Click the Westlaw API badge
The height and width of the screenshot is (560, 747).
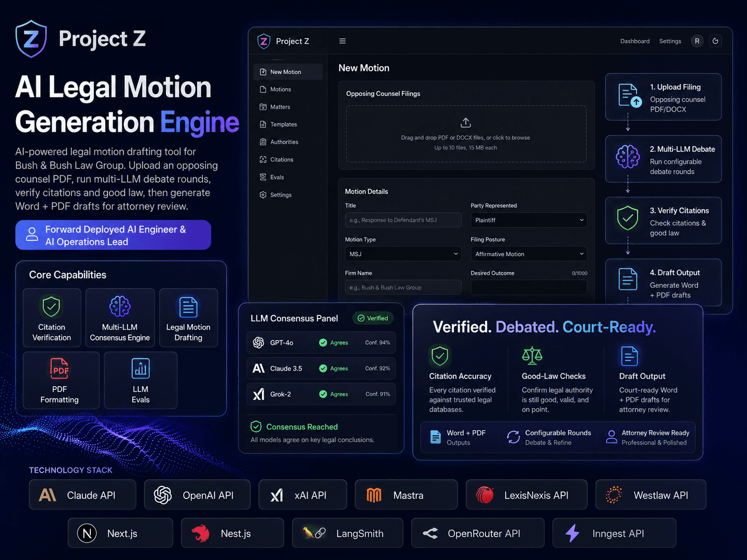[651, 495]
